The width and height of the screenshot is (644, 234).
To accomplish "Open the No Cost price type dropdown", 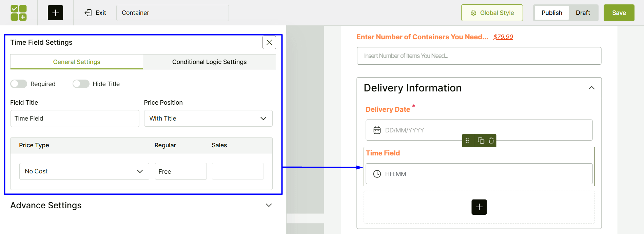I will [x=84, y=171].
